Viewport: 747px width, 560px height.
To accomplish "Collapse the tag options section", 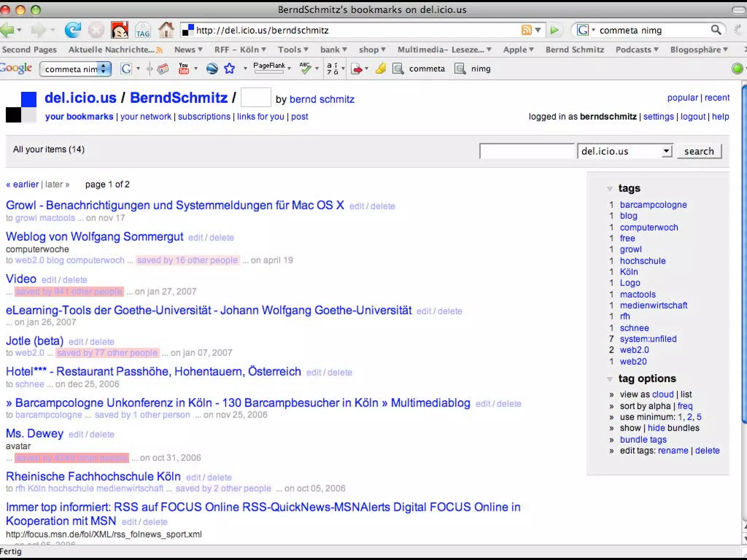I will pyautogui.click(x=609, y=379).
